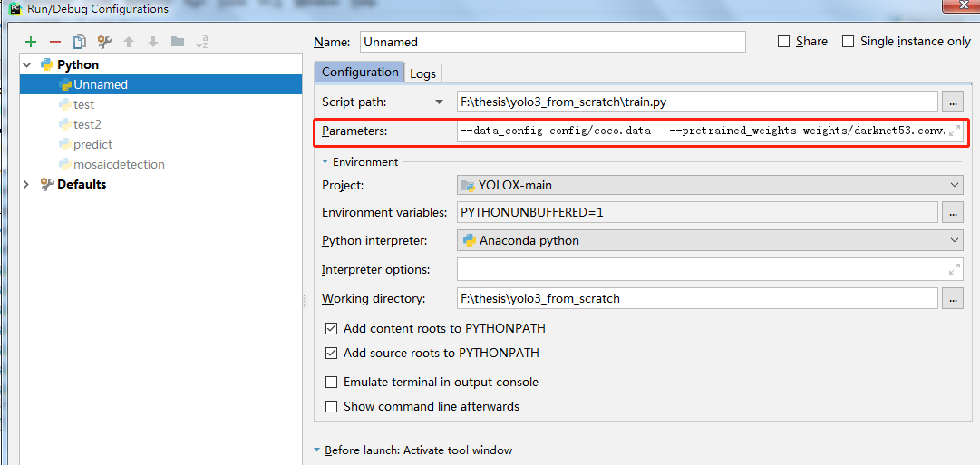The height and width of the screenshot is (465, 980).
Task: Select the Unnamed configuration
Action: click(x=160, y=84)
